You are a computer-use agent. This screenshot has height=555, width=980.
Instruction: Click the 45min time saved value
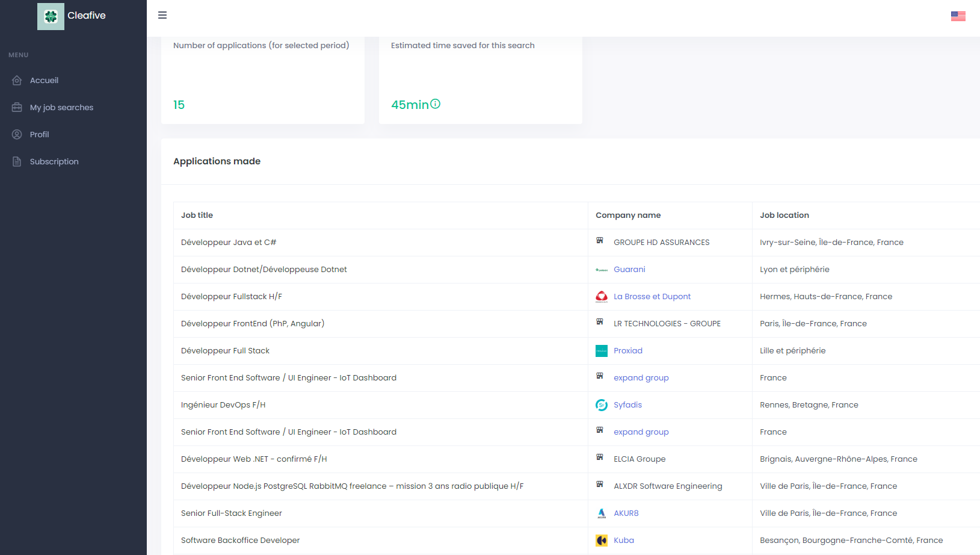(410, 105)
